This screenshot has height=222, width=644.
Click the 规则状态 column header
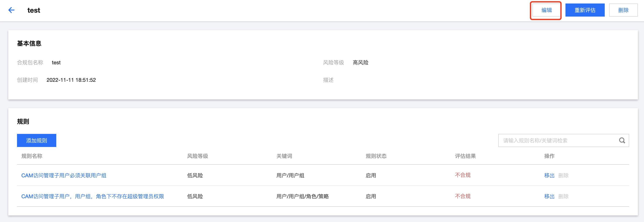[x=376, y=156]
